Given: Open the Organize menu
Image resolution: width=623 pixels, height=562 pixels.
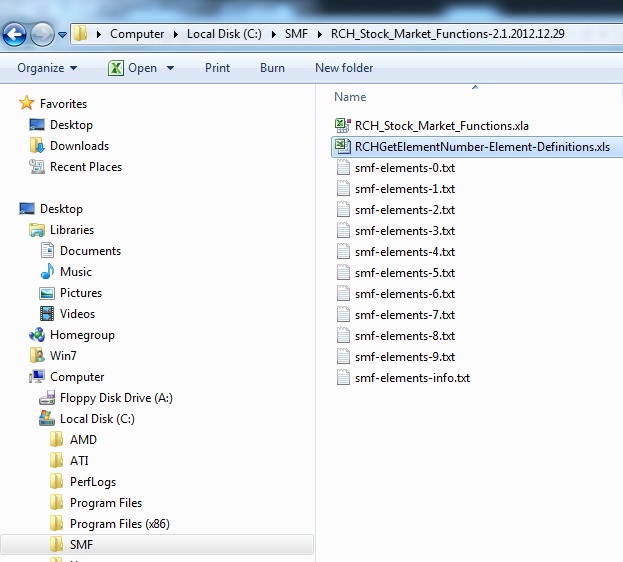Looking at the screenshot, I should pos(47,68).
